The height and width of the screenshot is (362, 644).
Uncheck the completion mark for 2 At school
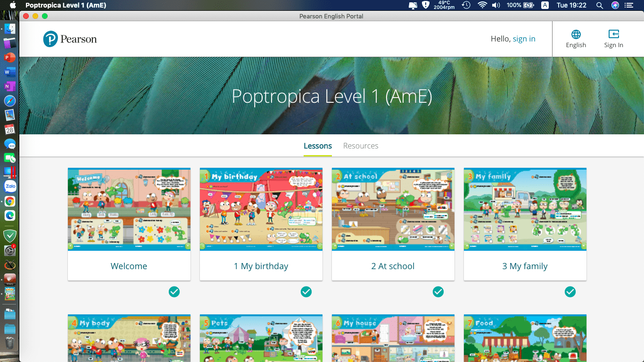pos(438,292)
